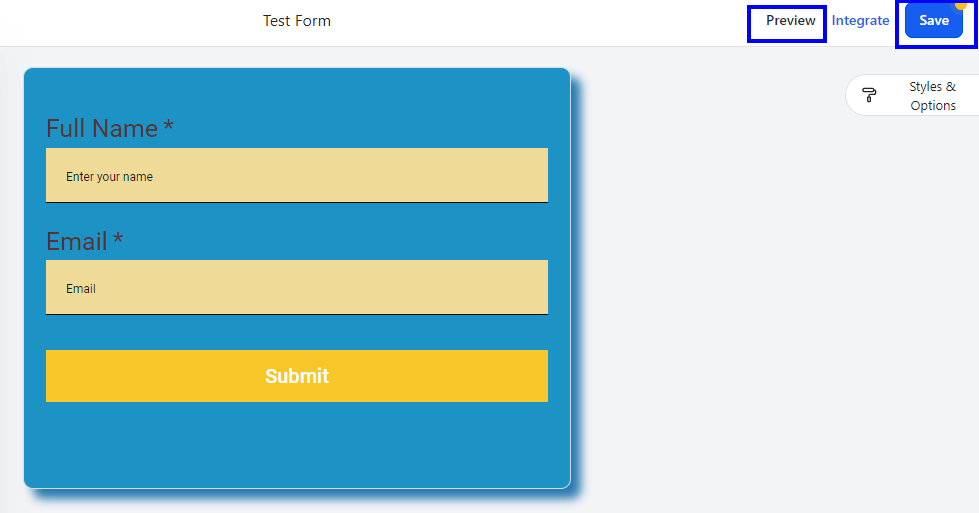Screen dimensions: 979x513
Task: Select the Email field label
Action: [76, 241]
